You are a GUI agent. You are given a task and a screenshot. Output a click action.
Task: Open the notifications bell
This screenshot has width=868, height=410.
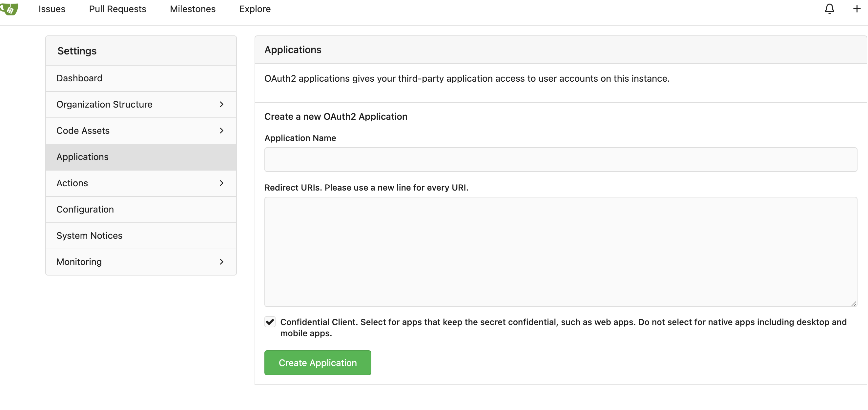click(x=829, y=9)
